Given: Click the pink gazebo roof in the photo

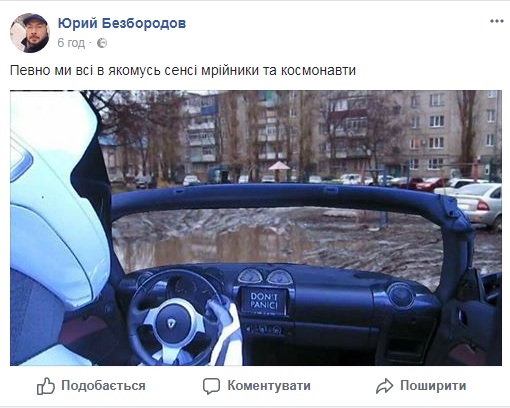Looking at the screenshot, I should (x=279, y=166).
